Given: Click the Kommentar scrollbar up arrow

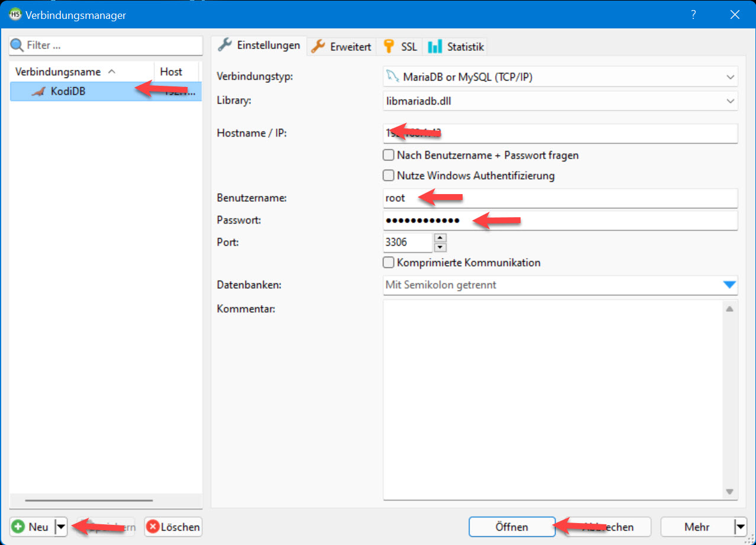Looking at the screenshot, I should [730, 309].
